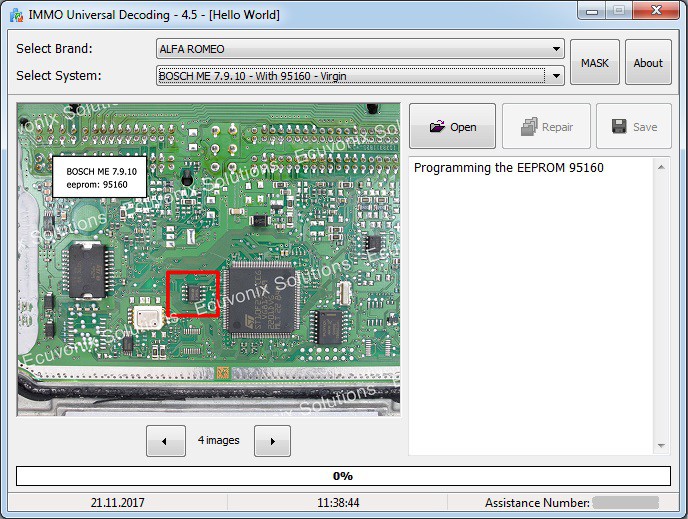Click the red-highlighted EEPROM chip on board
The width and height of the screenshot is (688, 519).
click(193, 294)
